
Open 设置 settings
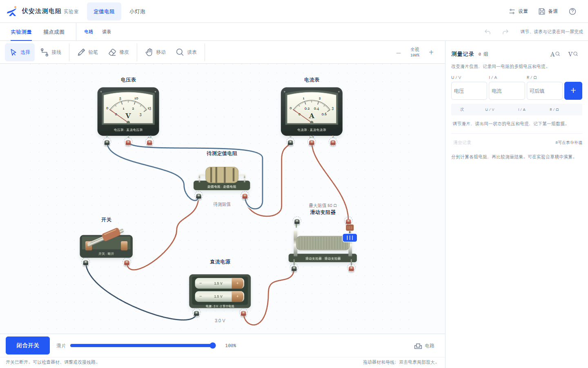pyautogui.click(x=518, y=11)
